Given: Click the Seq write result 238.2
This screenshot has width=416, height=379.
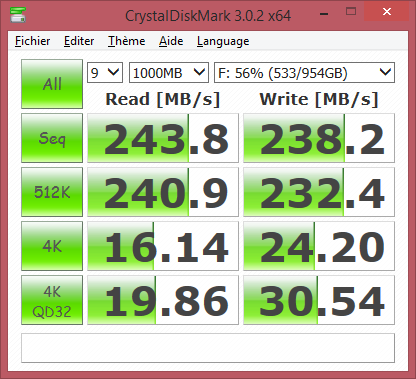Looking at the screenshot, I should (319, 138).
